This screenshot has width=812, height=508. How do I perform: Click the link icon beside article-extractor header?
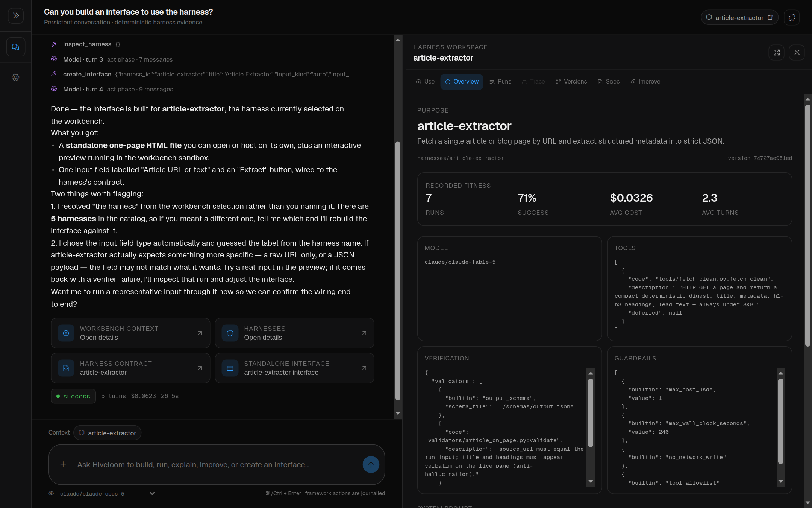pos(792,17)
